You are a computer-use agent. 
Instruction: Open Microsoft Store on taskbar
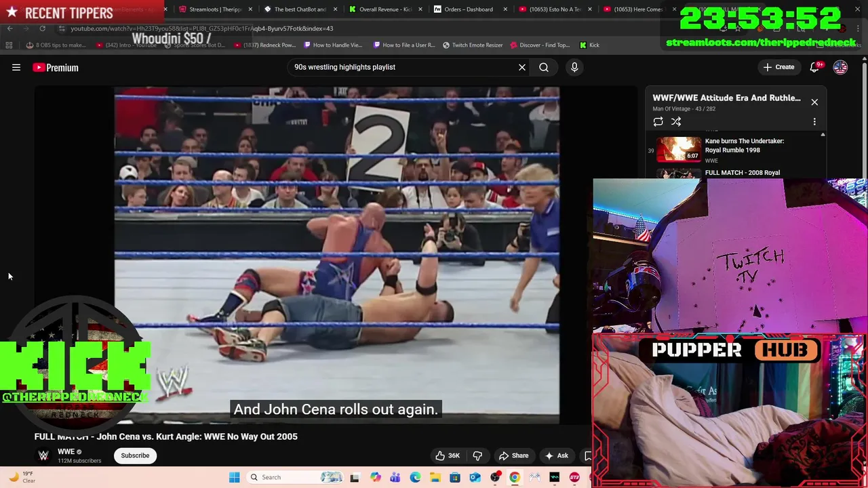(455, 477)
